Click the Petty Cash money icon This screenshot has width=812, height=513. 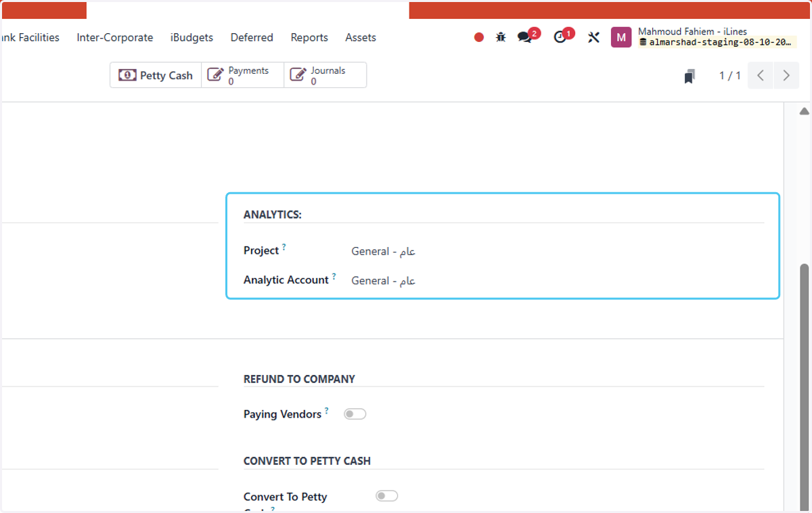click(x=127, y=75)
